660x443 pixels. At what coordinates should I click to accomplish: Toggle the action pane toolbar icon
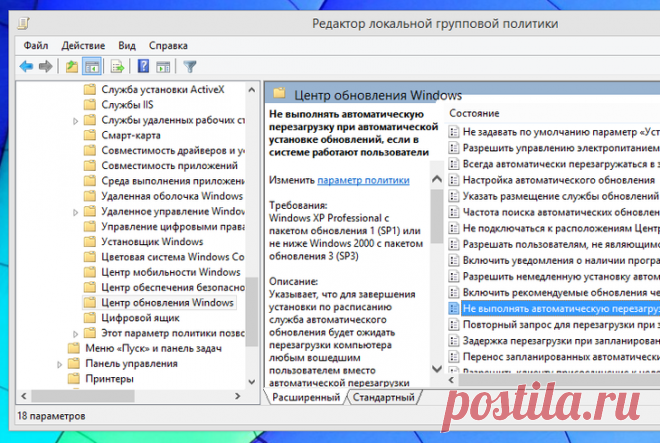tap(163, 67)
